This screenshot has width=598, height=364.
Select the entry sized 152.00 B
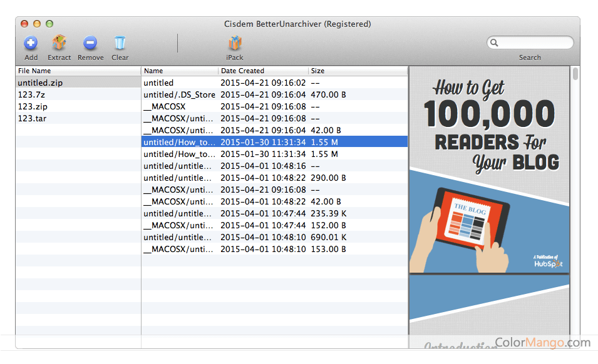coord(275,225)
